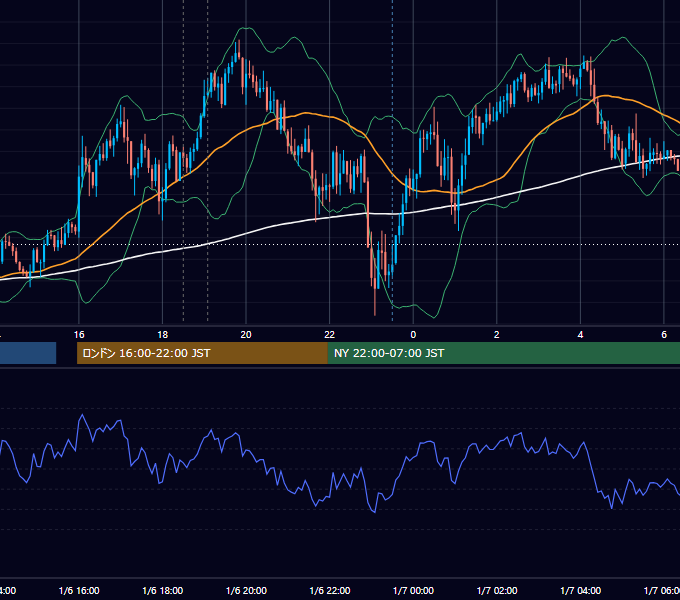
Task: Click the 1/6 22:00 label on oscillator axis
Action: coord(330,590)
